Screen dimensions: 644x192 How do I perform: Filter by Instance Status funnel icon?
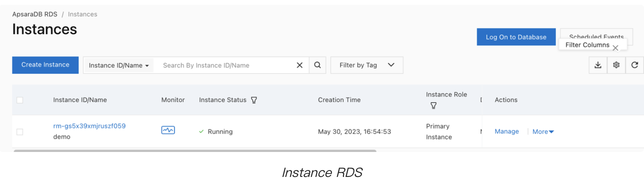[x=254, y=100]
